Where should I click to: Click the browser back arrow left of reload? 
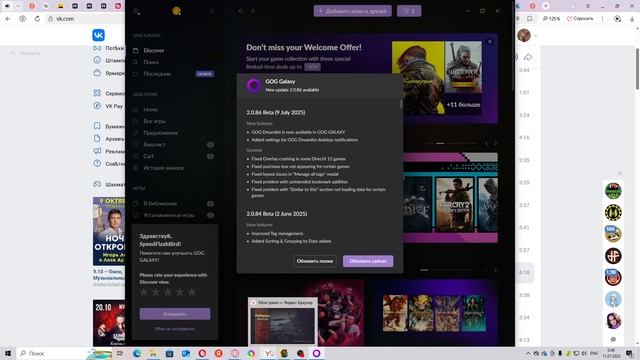pyautogui.click(x=8, y=19)
